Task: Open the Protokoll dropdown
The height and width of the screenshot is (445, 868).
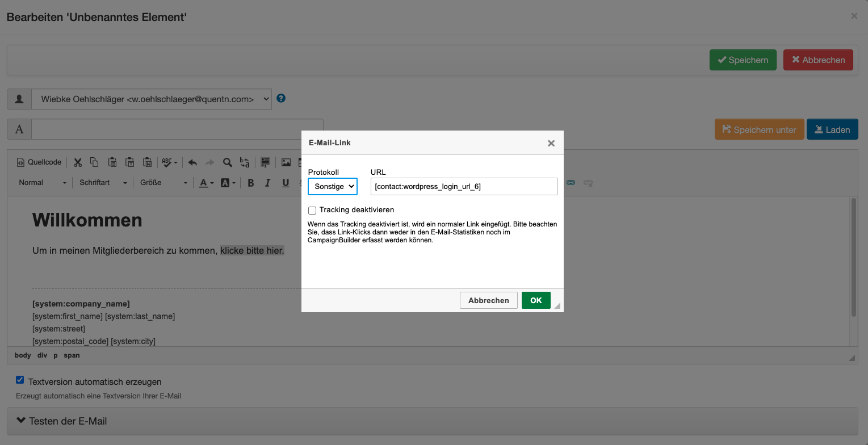Action: [333, 186]
